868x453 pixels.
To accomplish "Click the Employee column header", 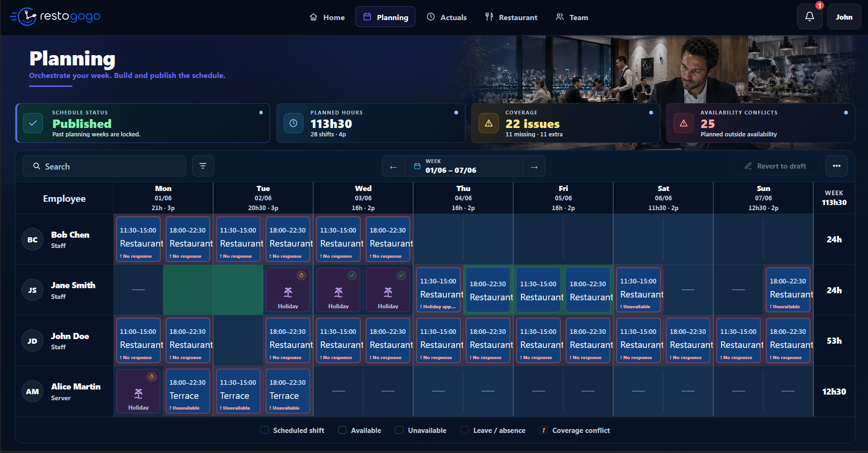I will pos(65,198).
